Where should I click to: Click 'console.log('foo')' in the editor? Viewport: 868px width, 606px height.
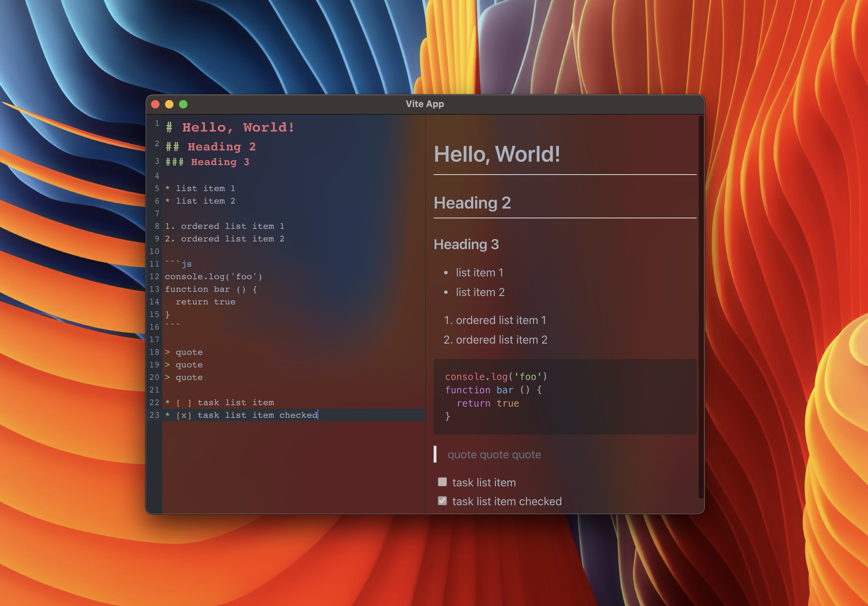click(x=213, y=276)
